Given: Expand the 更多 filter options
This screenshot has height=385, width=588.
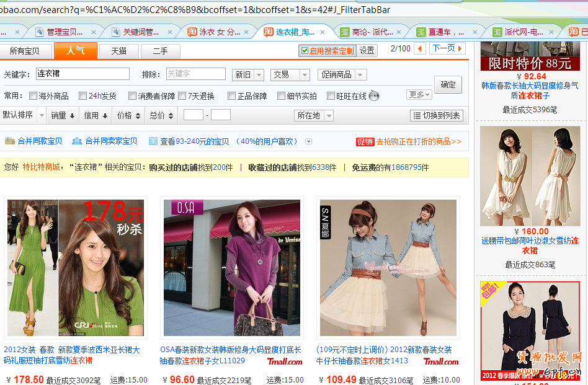Looking at the screenshot, I should coord(419,94).
